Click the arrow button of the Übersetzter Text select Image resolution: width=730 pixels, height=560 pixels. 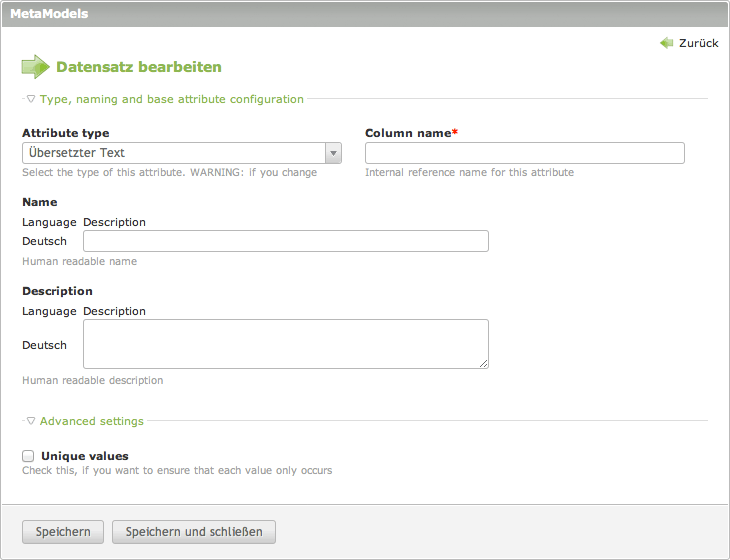[333, 153]
